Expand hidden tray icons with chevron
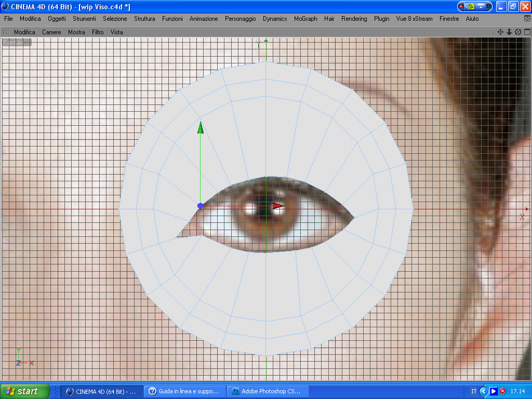 (484, 392)
